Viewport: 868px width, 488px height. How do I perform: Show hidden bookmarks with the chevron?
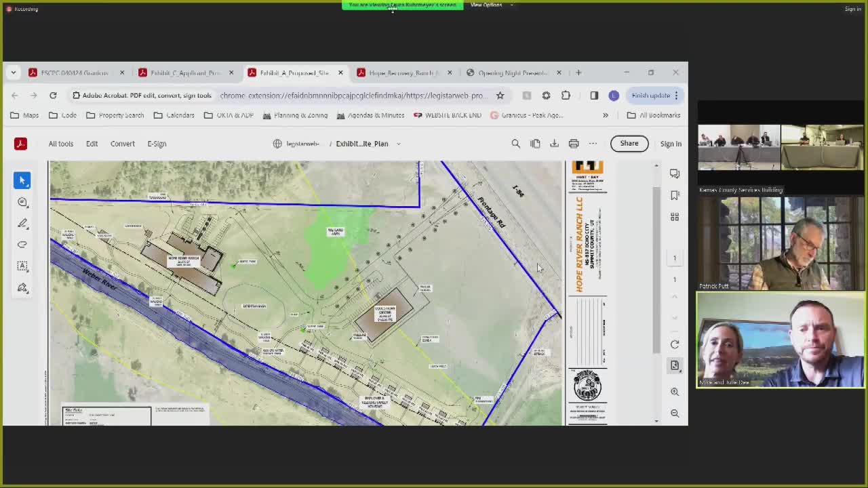[606, 115]
